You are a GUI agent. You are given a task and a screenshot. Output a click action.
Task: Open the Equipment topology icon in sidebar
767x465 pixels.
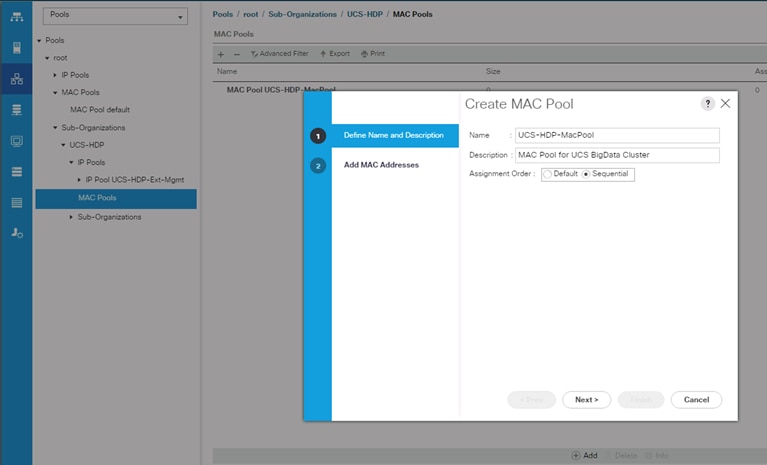(x=16, y=17)
